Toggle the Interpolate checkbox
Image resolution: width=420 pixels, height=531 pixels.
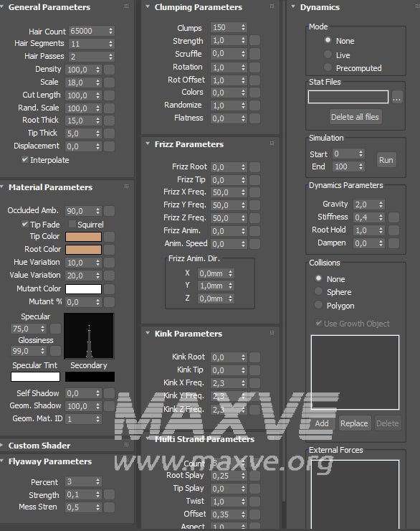24,159
